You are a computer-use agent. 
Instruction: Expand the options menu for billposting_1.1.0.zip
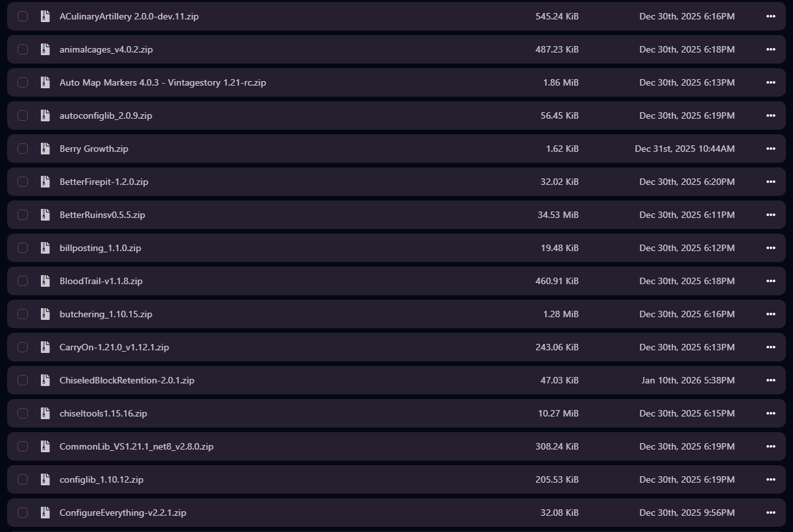tap(770, 248)
